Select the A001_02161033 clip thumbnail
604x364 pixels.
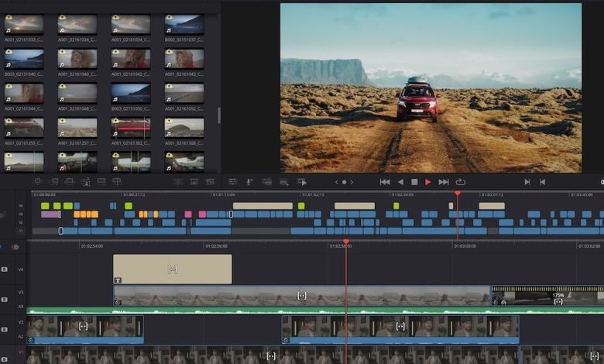click(x=24, y=24)
